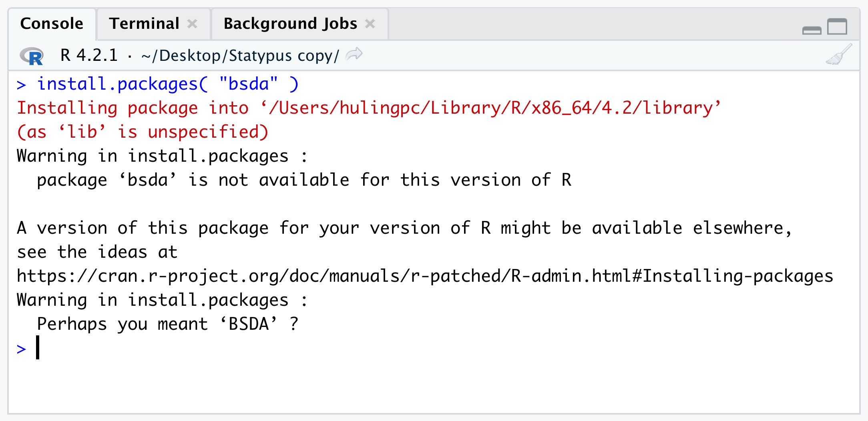Viewport: 868px width, 421px height.
Task: Maximize the console pane
Action: 837,27
